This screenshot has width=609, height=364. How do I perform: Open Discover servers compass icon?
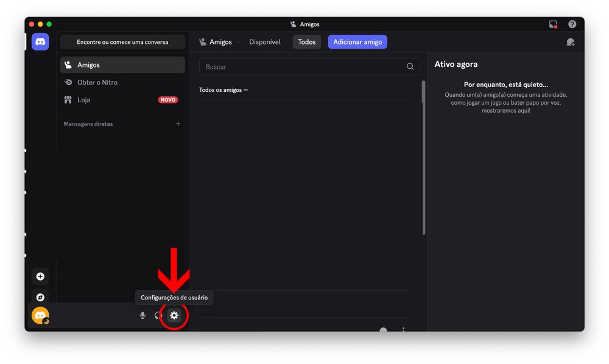point(40,298)
